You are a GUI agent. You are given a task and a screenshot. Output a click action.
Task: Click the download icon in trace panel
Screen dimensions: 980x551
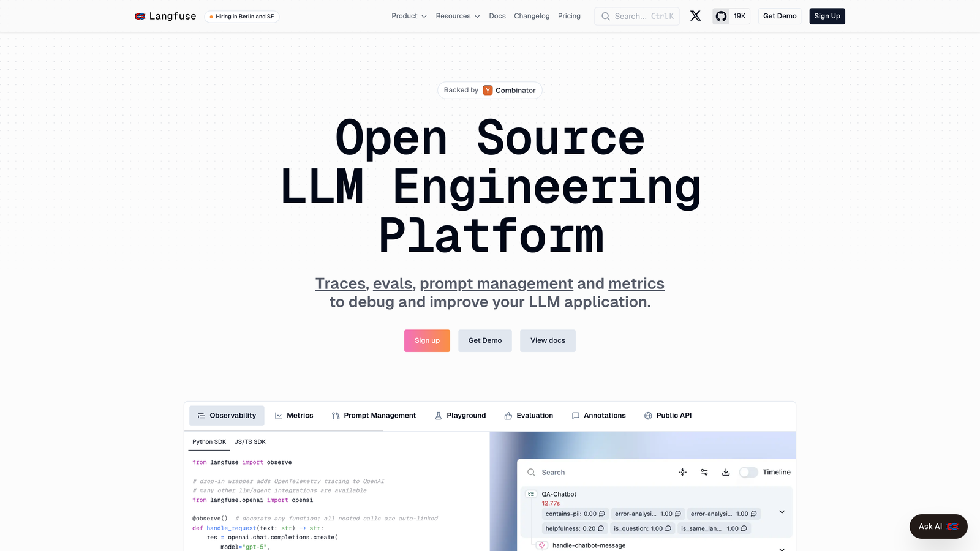point(726,472)
